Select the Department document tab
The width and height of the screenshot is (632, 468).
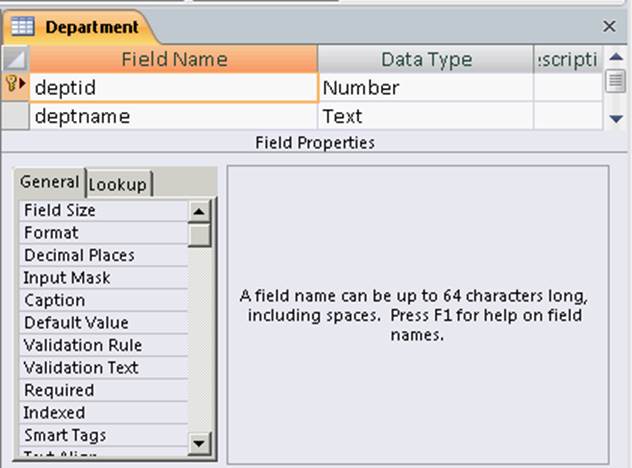90,27
